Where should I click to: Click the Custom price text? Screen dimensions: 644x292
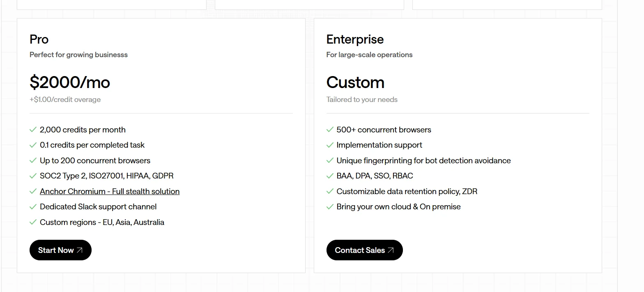(355, 82)
